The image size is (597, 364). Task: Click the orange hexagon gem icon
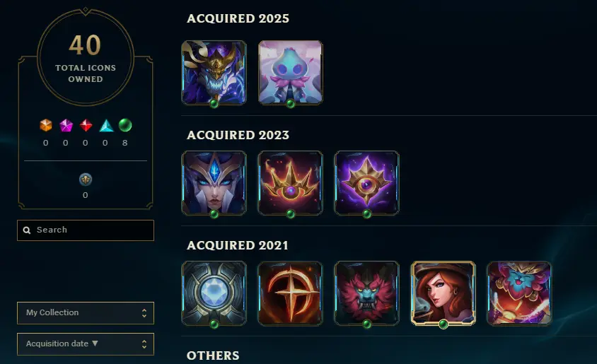tap(46, 125)
